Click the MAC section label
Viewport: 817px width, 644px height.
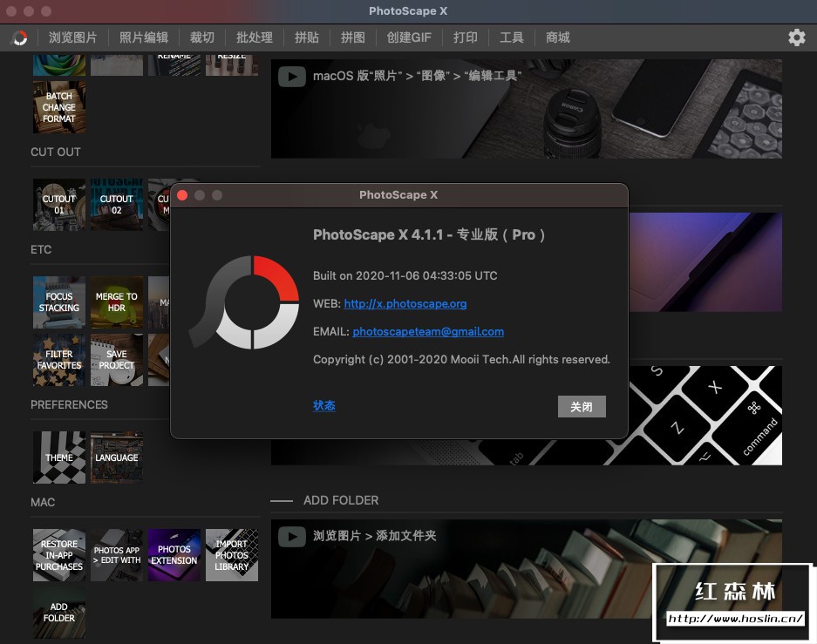(43, 503)
